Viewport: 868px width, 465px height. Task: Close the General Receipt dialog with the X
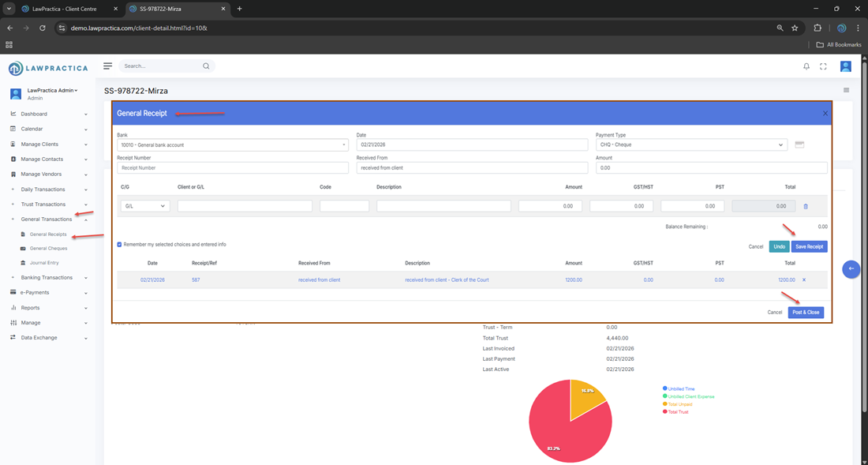point(825,114)
